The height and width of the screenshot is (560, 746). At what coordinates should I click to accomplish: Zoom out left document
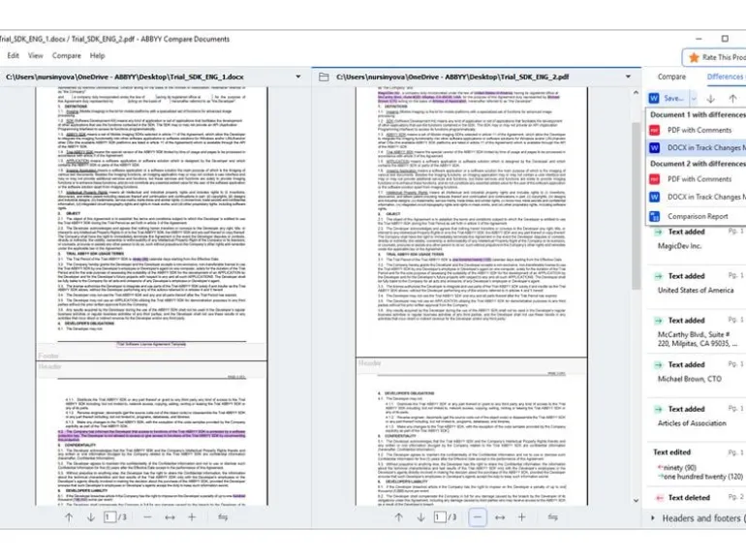click(147, 517)
